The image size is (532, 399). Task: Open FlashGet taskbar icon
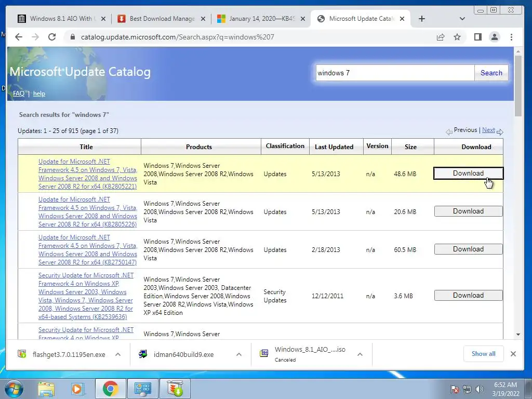(x=175, y=389)
